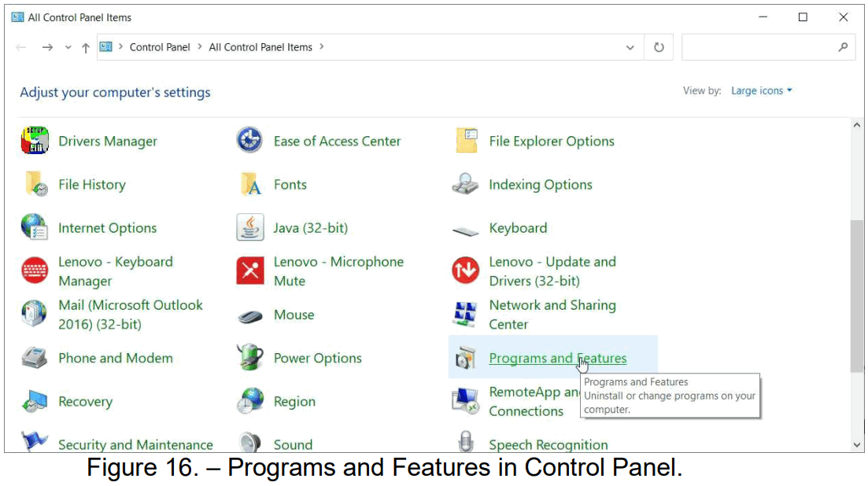Click the refresh button beside address bar
This screenshot has height=486, width=868.
659,47
